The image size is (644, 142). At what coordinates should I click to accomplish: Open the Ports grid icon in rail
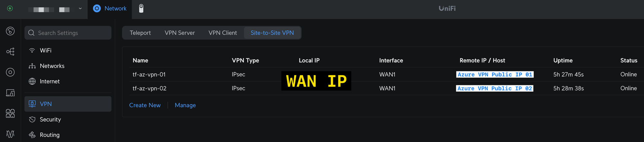click(10, 113)
